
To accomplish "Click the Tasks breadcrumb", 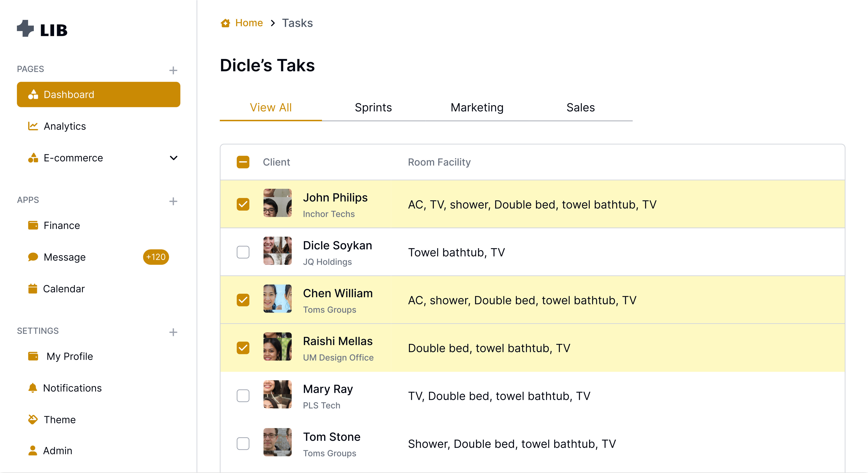I will (297, 23).
